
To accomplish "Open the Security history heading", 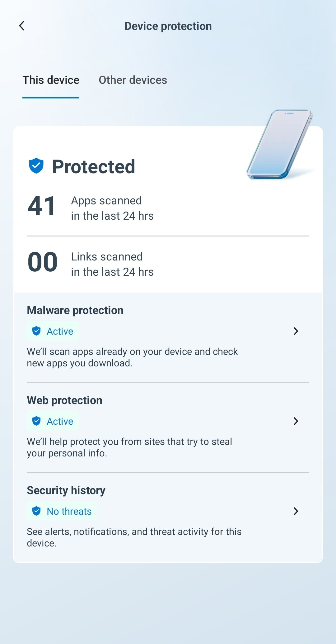I will pos(66,490).
